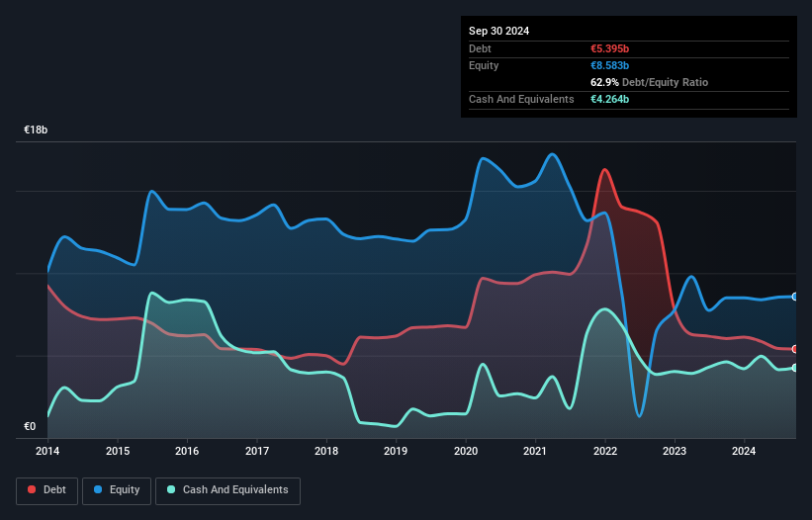Image resolution: width=812 pixels, height=520 pixels.
Task: Click the 2019 x-axis label
Action: 396,451
